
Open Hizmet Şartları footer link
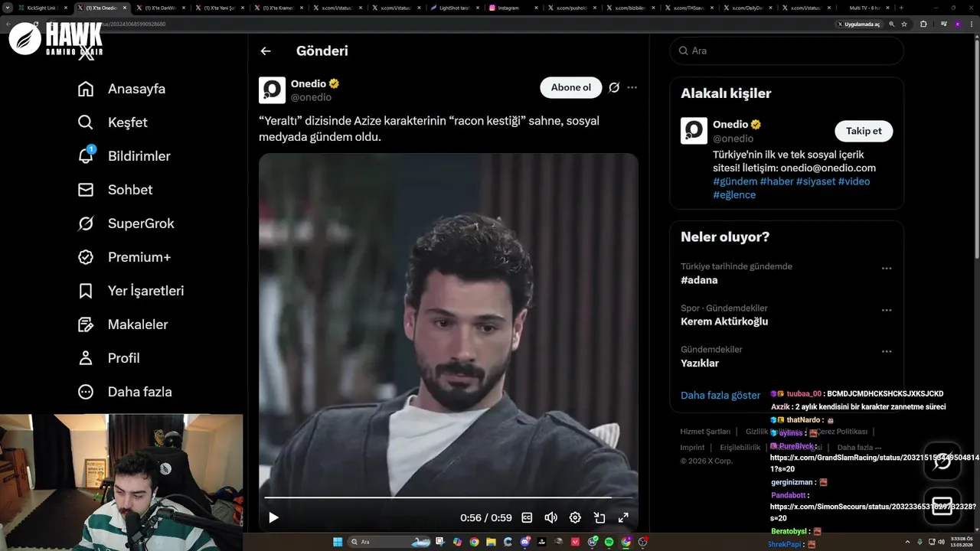pyautogui.click(x=705, y=432)
